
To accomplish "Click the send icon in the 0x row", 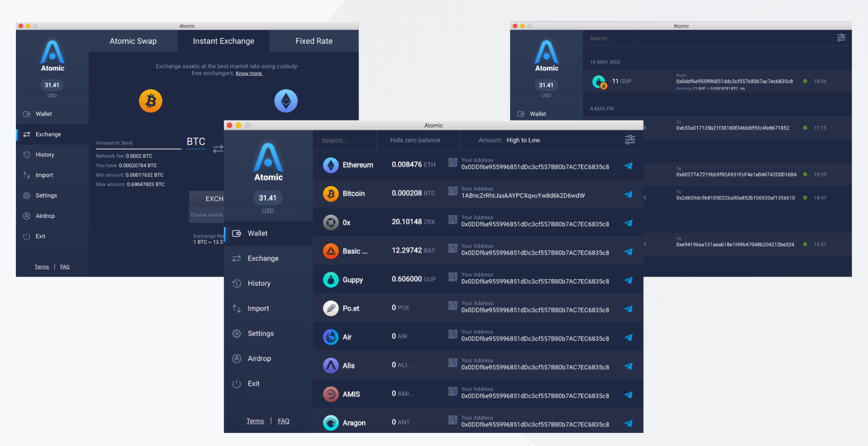I will [629, 223].
